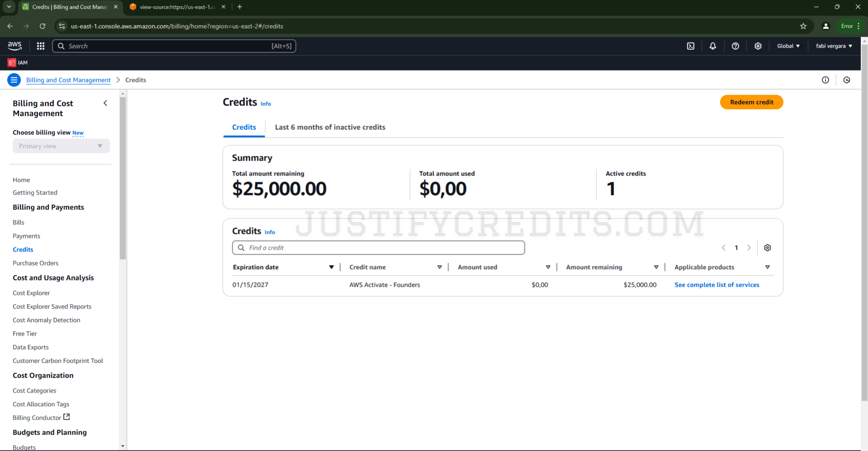Image resolution: width=868 pixels, height=451 pixels.
Task: Sort by Credit name column arrow
Action: [439, 267]
